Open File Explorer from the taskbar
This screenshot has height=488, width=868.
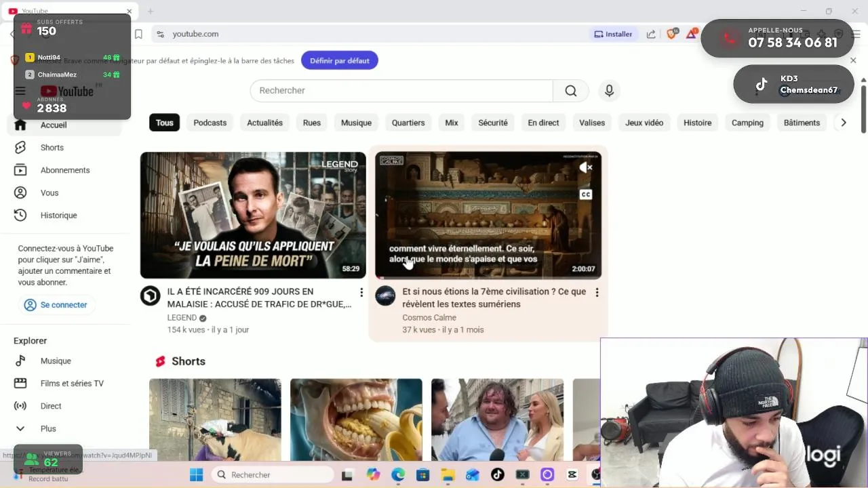click(448, 475)
